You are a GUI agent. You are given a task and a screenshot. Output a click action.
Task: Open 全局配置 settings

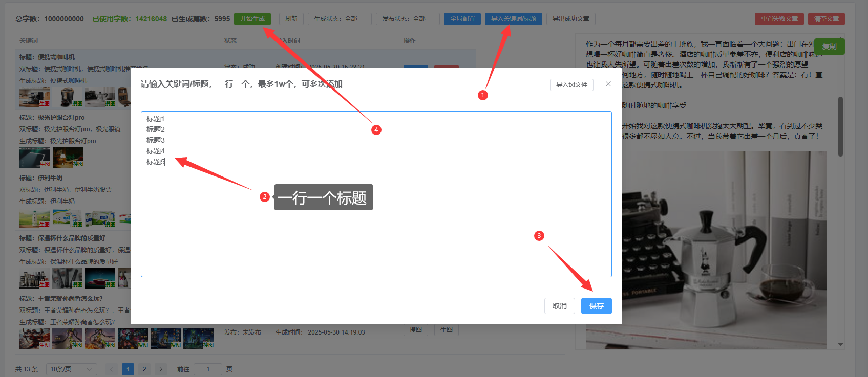click(462, 19)
